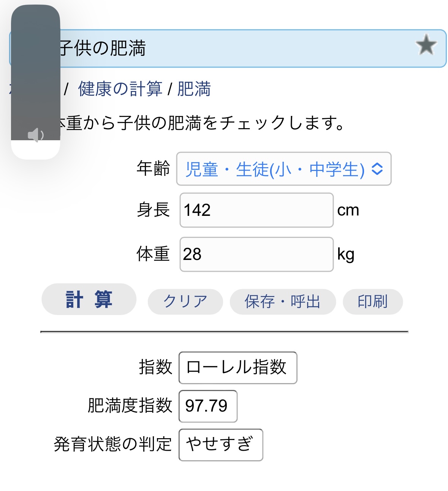Open the 健康の計算 breadcrumb link
This screenshot has height=491, width=448.
pos(120,89)
